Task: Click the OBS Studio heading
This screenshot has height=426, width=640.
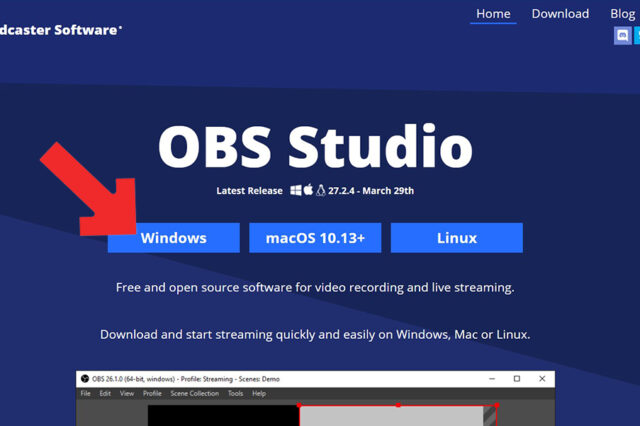Action: (x=315, y=147)
